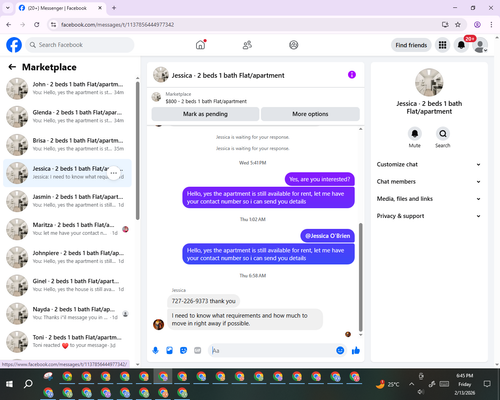
Task: Click the Find friends button
Action: tap(411, 45)
